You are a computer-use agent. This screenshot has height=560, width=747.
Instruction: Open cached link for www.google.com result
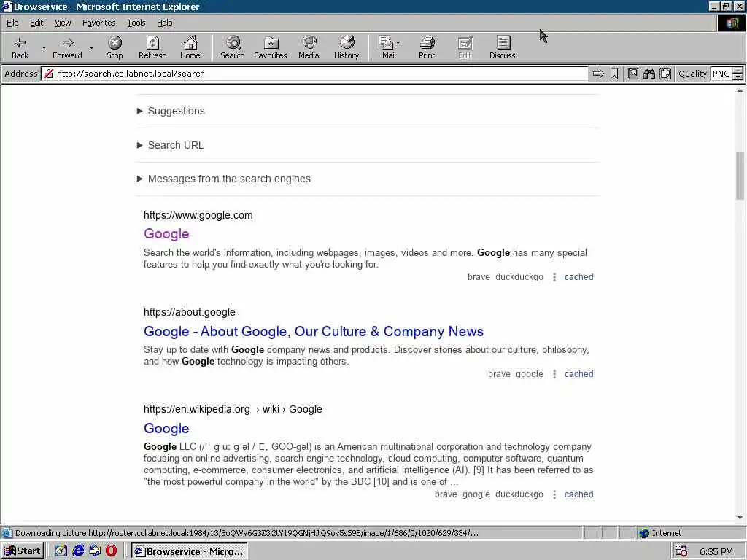[578, 277]
